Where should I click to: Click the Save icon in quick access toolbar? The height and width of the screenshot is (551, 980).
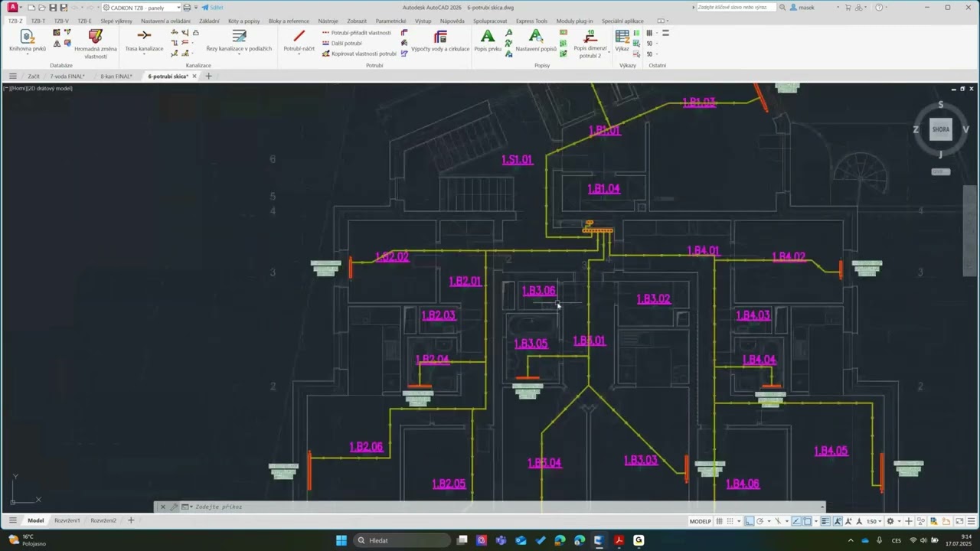point(53,8)
